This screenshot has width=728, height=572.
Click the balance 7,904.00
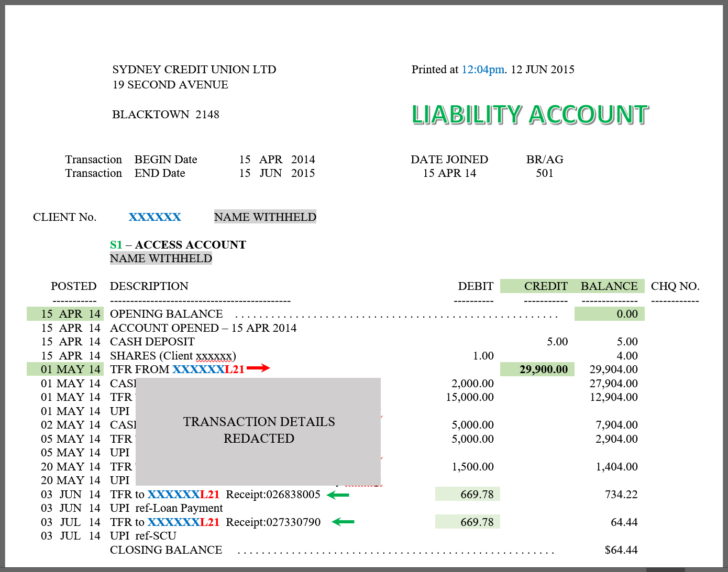[x=617, y=425]
